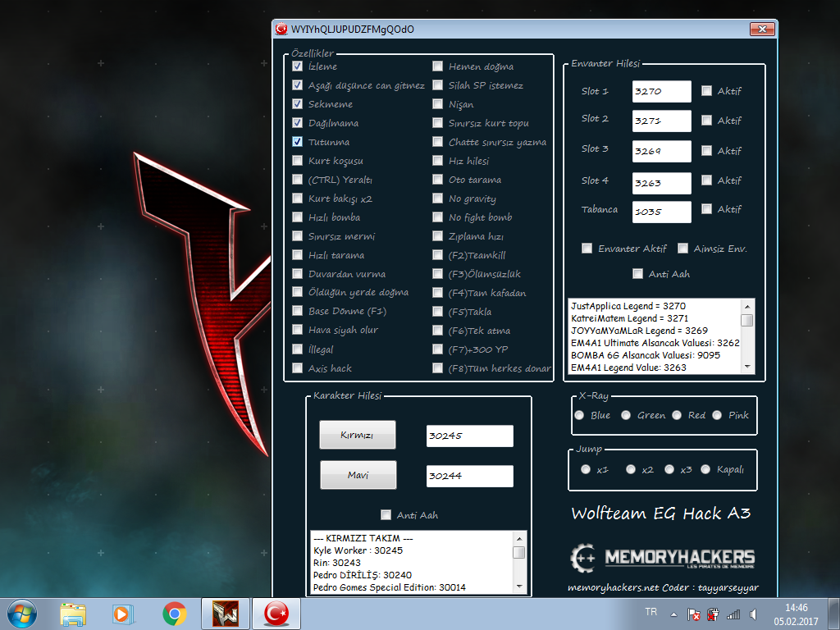This screenshot has width=840, height=630.
Task: Enable the Nişan checkbox
Action: pos(438,104)
